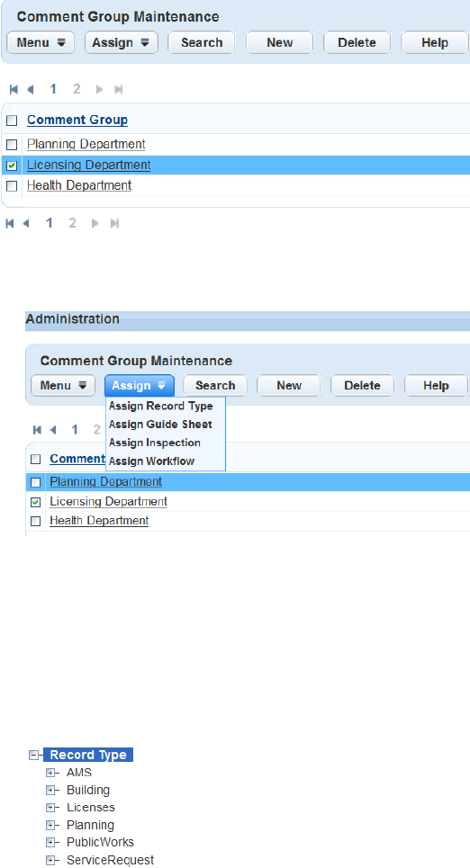The width and height of the screenshot is (470, 868).
Task: Choose Assign Record Type from Assign menu
Action: (x=161, y=406)
